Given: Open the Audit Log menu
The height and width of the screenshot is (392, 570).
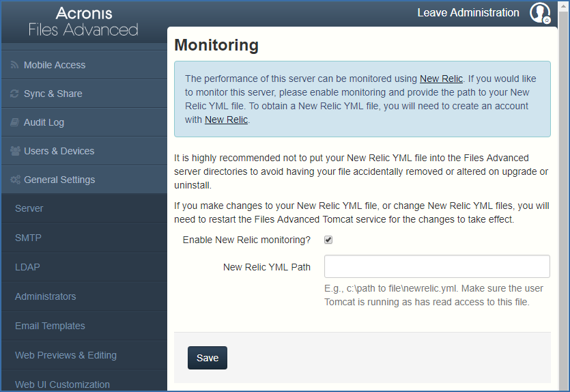Looking at the screenshot, I should tap(85, 122).
